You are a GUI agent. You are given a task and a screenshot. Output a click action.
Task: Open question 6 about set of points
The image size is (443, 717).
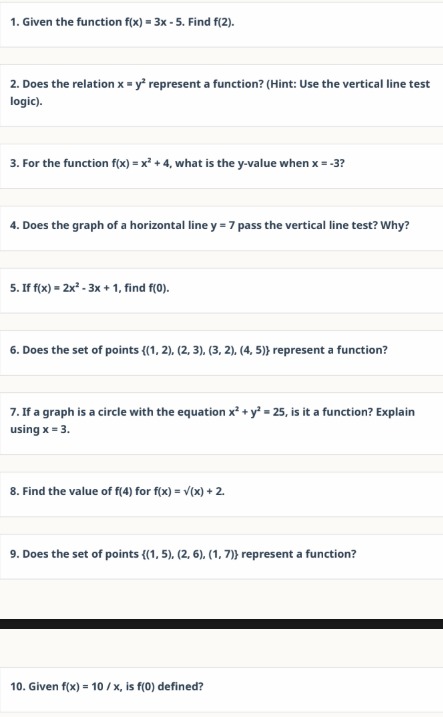(x=221, y=353)
